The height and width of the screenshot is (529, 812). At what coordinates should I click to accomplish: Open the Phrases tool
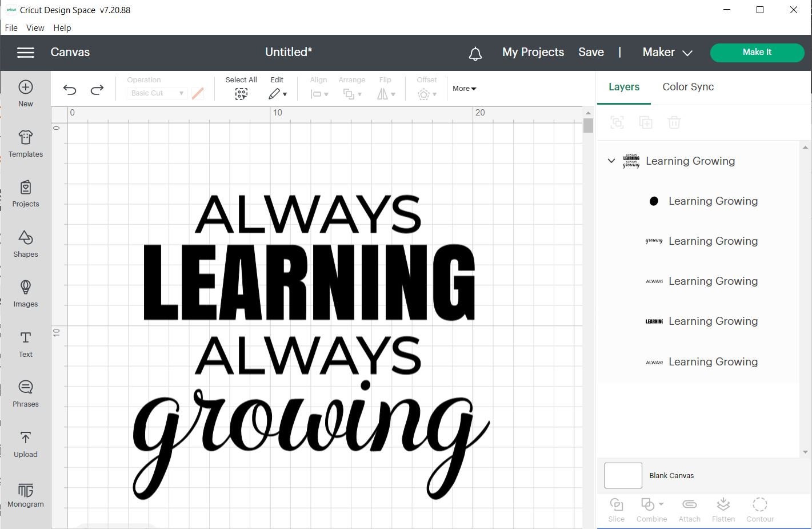[25, 393]
